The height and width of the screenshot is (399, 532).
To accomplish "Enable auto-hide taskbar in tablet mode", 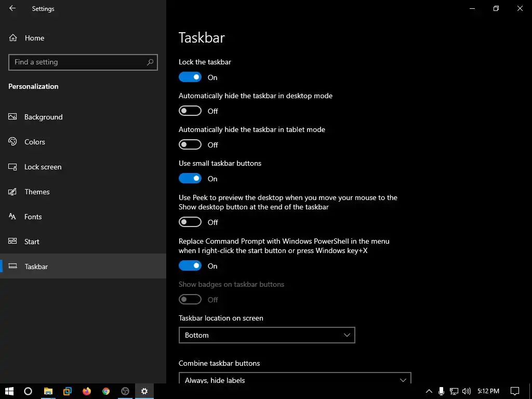I will 190,144.
